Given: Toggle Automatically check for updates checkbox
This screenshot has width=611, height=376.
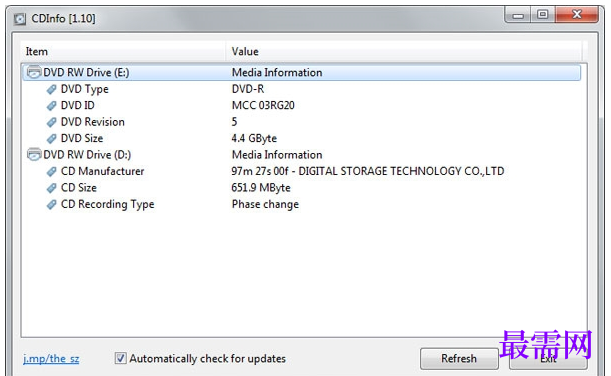Looking at the screenshot, I should pos(120,358).
